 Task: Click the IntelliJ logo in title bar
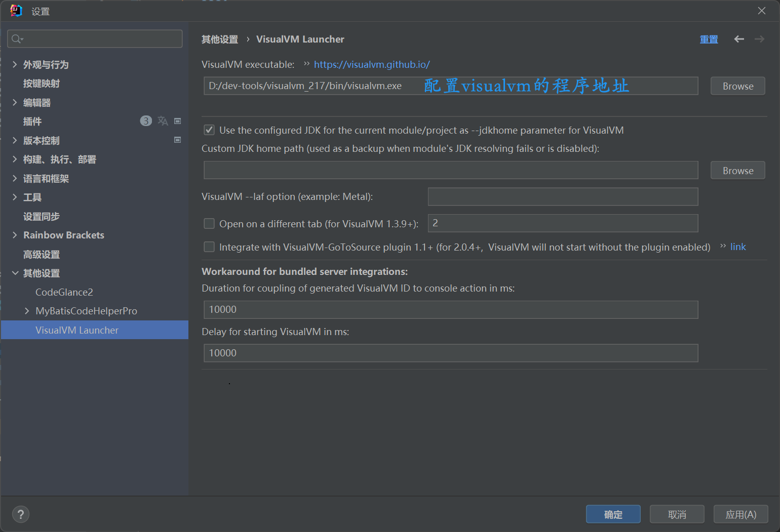[x=16, y=11]
